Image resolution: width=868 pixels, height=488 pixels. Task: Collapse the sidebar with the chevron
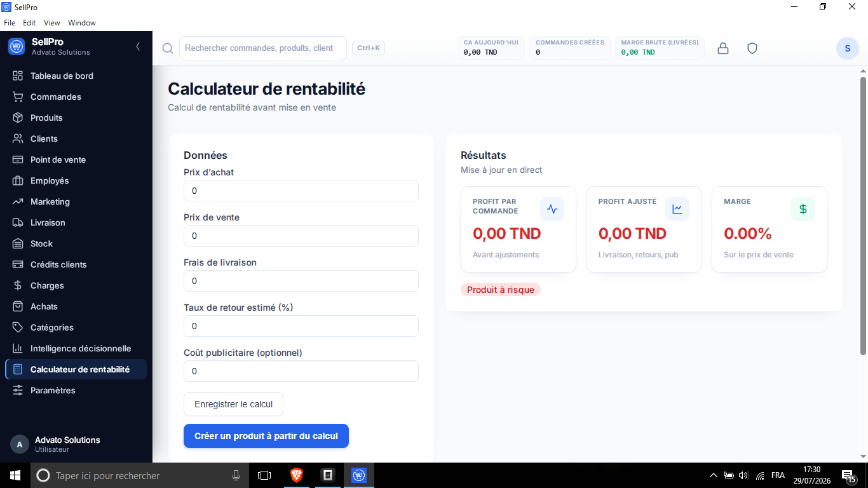click(138, 46)
